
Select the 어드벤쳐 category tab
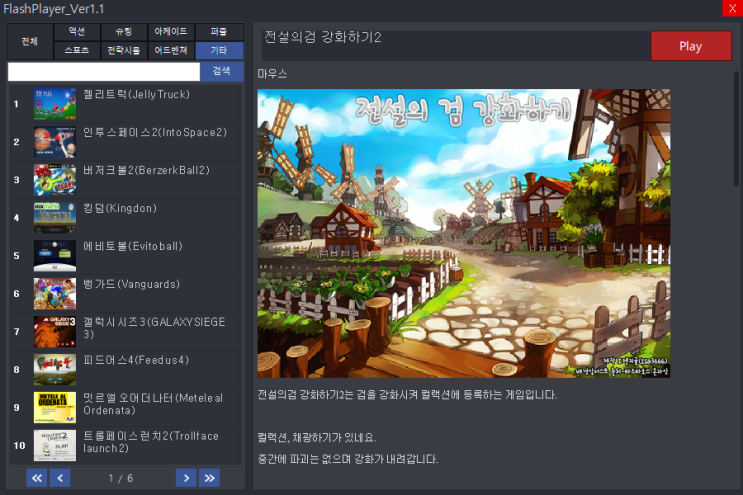click(171, 50)
